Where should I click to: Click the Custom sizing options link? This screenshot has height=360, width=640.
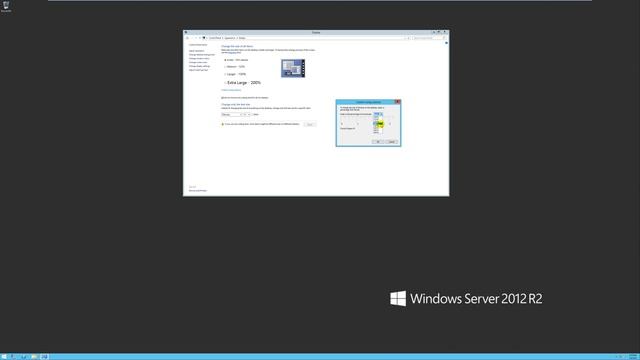tap(231, 90)
